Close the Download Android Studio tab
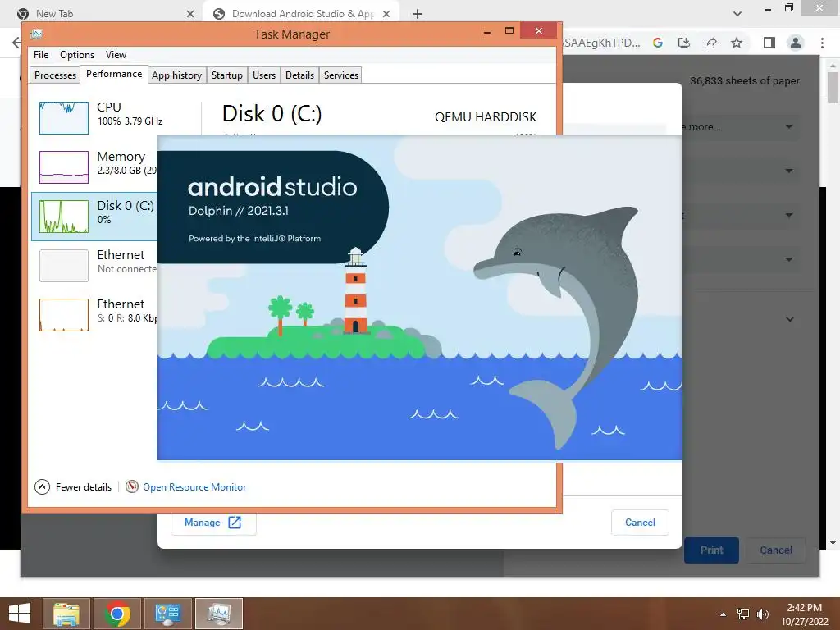 pyautogui.click(x=386, y=14)
